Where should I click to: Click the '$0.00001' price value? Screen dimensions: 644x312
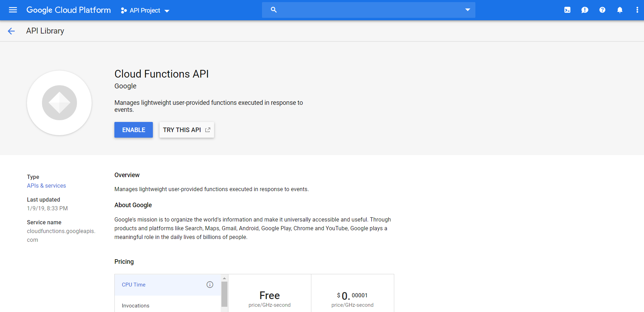(352, 296)
